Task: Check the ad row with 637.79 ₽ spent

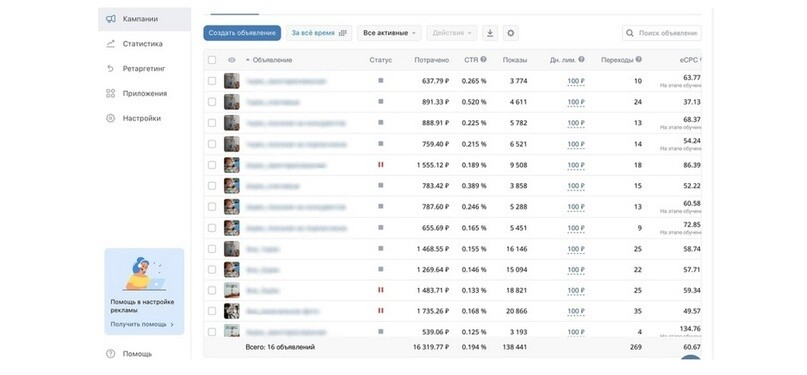Action: point(212,81)
